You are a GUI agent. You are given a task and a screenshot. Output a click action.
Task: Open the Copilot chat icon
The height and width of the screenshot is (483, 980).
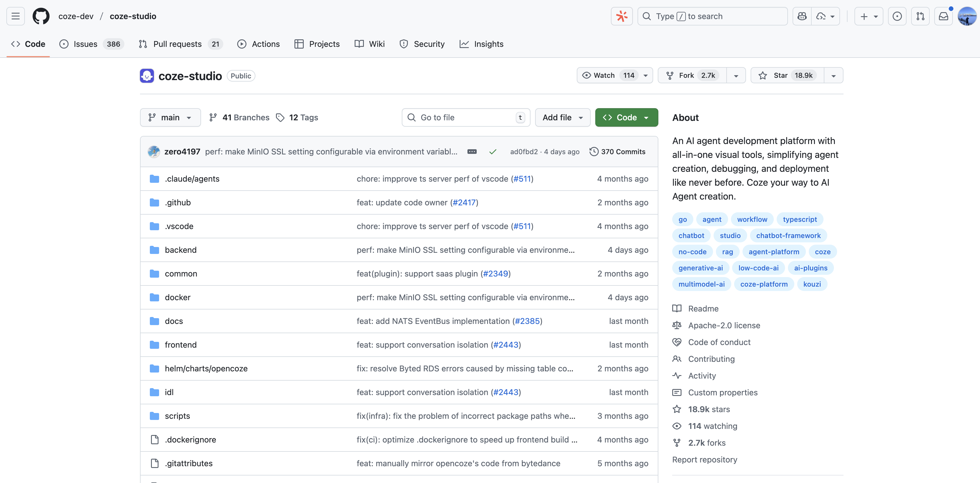coord(802,16)
